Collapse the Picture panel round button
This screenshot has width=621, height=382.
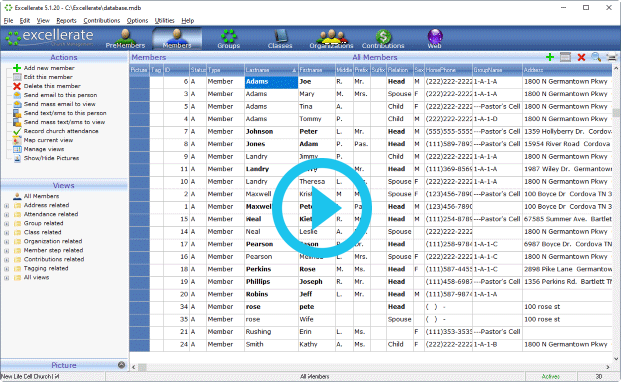pyautogui.click(x=122, y=365)
